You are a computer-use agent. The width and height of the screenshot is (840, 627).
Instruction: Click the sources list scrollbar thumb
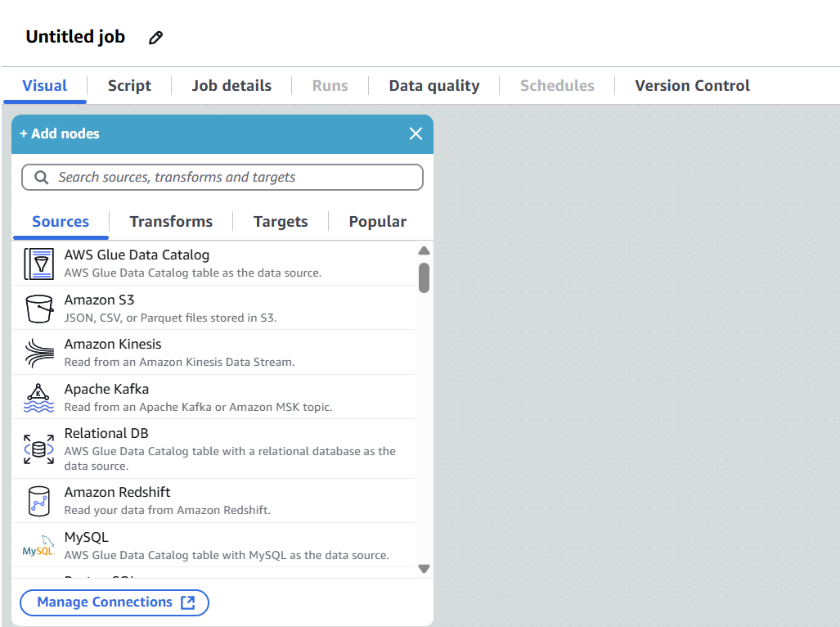pos(424,277)
